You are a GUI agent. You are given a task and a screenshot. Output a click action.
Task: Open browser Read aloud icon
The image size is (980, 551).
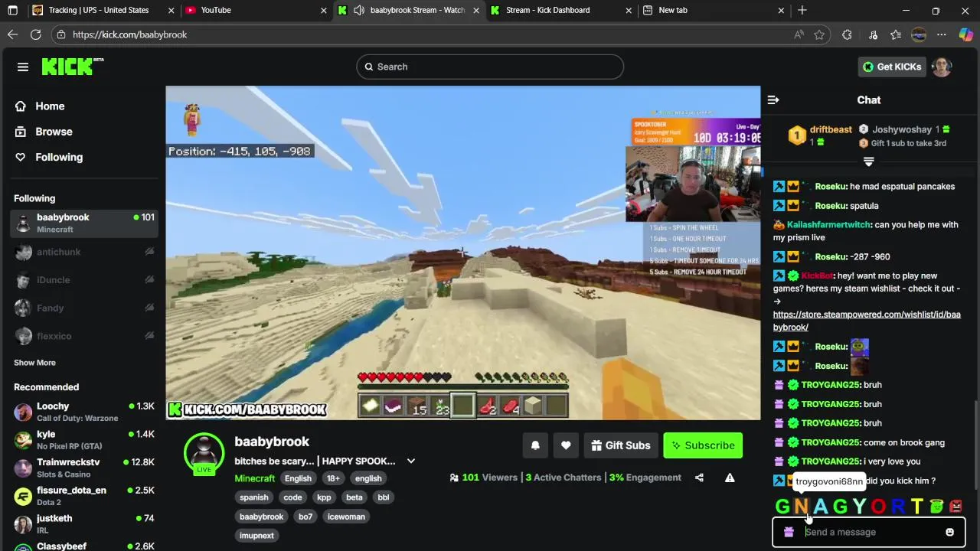point(799,34)
